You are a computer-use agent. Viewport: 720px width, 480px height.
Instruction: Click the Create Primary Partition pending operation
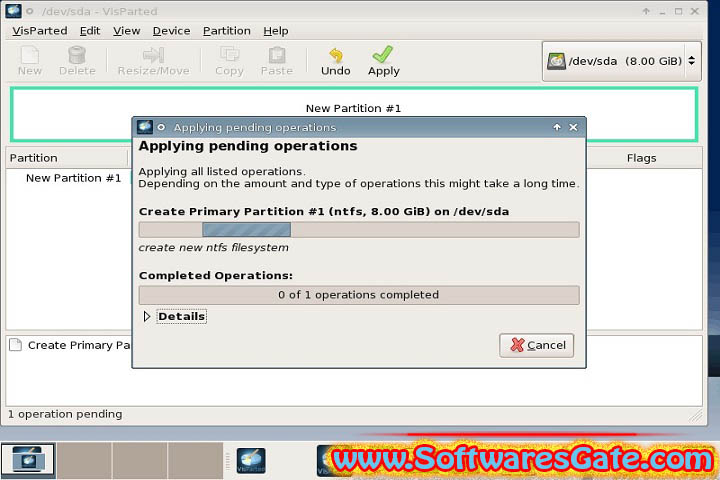click(x=79, y=345)
